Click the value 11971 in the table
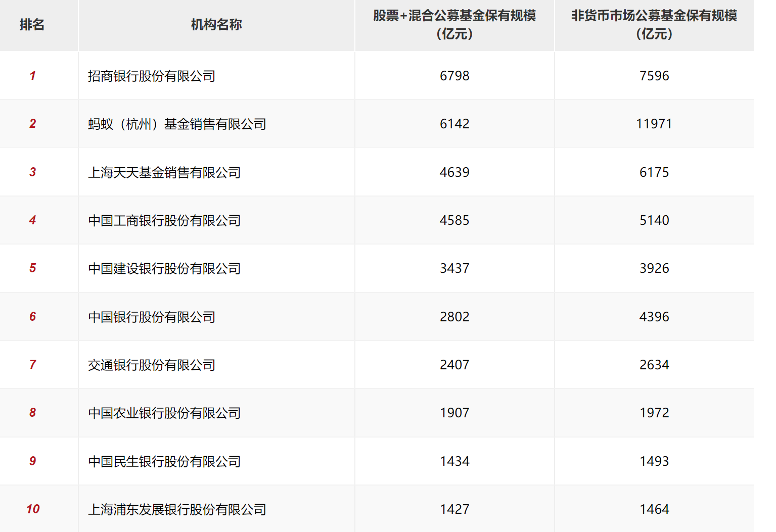The width and height of the screenshot is (776, 532). [654, 124]
